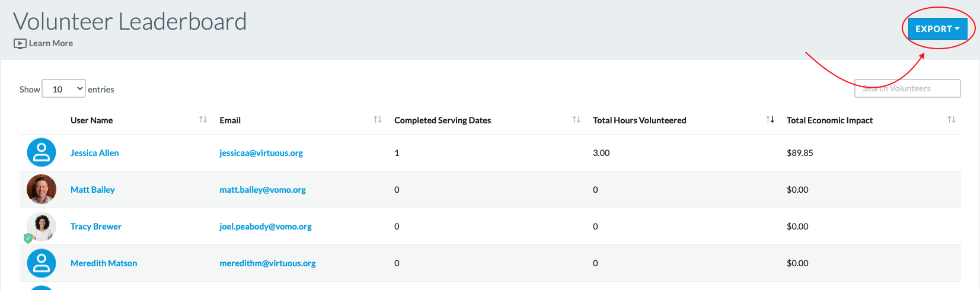Image resolution: width=980 pixels, height=290 pixels.
Task: Sort by Email column arrows
Action: click(378, 120)
